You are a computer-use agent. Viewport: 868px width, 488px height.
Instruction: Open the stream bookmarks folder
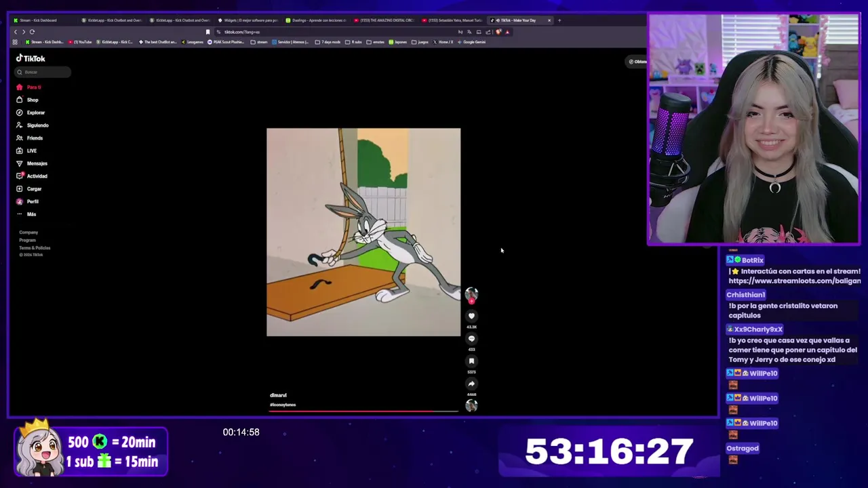[x=259, y=42]
